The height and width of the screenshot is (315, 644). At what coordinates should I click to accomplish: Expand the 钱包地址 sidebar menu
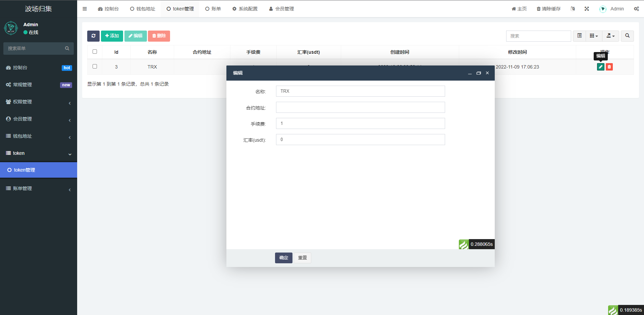[x=39, y=136]
